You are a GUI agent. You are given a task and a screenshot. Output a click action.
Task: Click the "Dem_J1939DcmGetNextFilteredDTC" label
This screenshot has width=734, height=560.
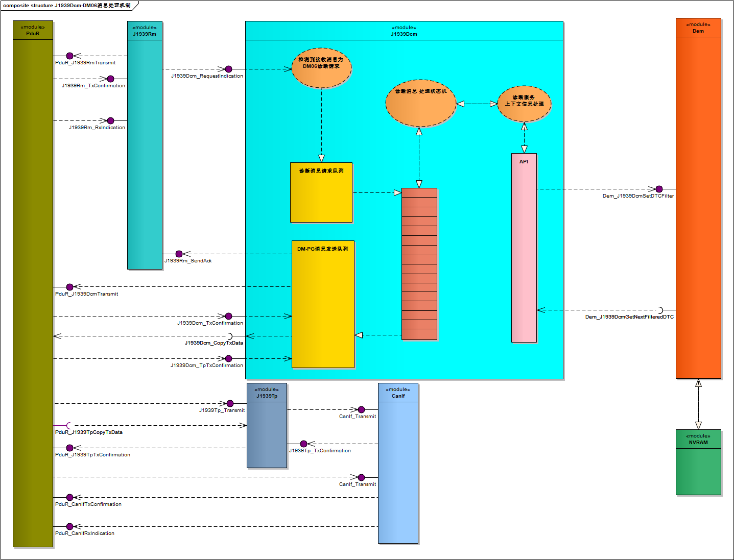click(x=630, y=317)
